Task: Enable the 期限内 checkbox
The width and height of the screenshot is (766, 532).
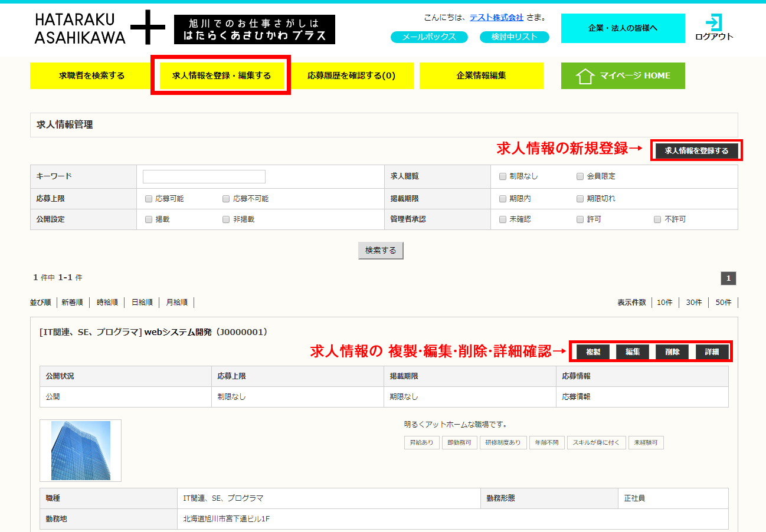Action: [502, 199]
